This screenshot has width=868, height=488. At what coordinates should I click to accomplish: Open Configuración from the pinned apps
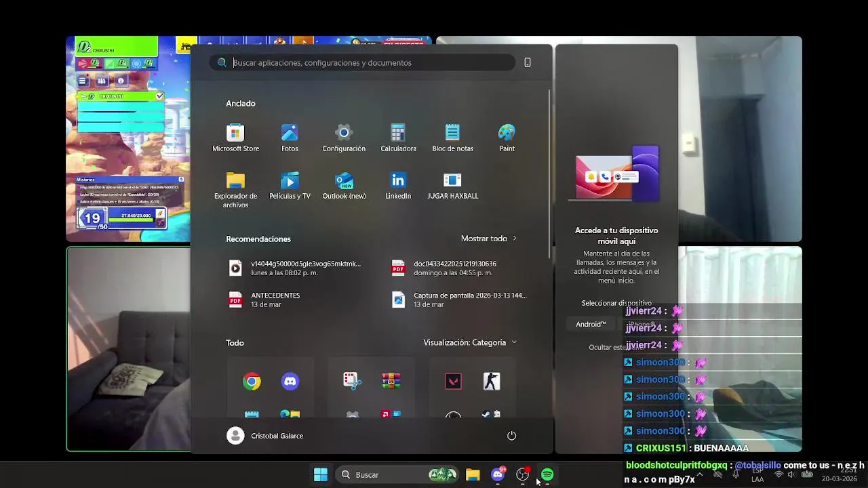tap(344, 138)
